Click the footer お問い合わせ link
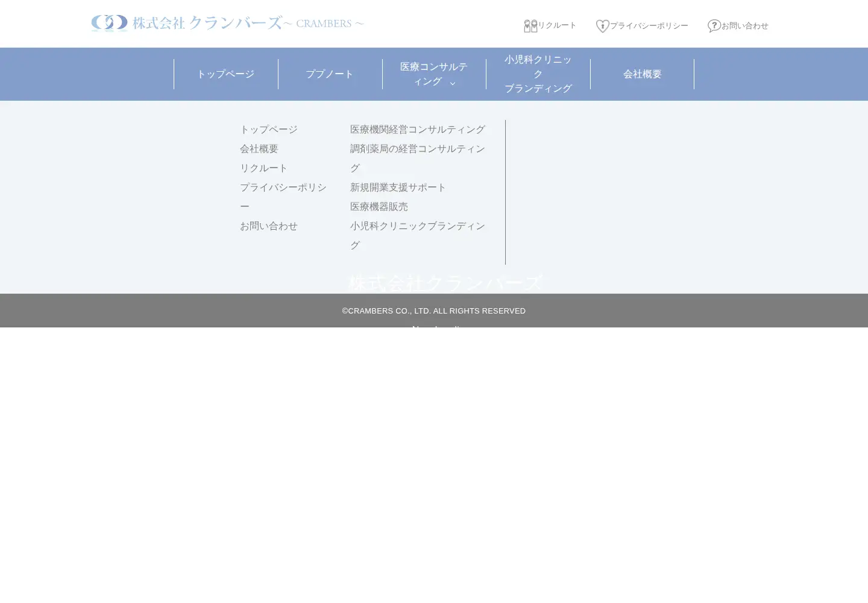 (269, 226)
